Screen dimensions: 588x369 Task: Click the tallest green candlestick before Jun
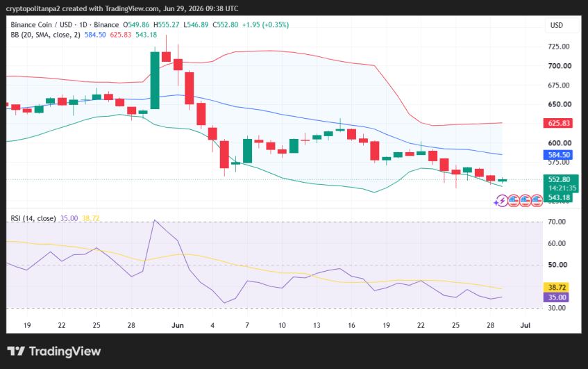155,81
